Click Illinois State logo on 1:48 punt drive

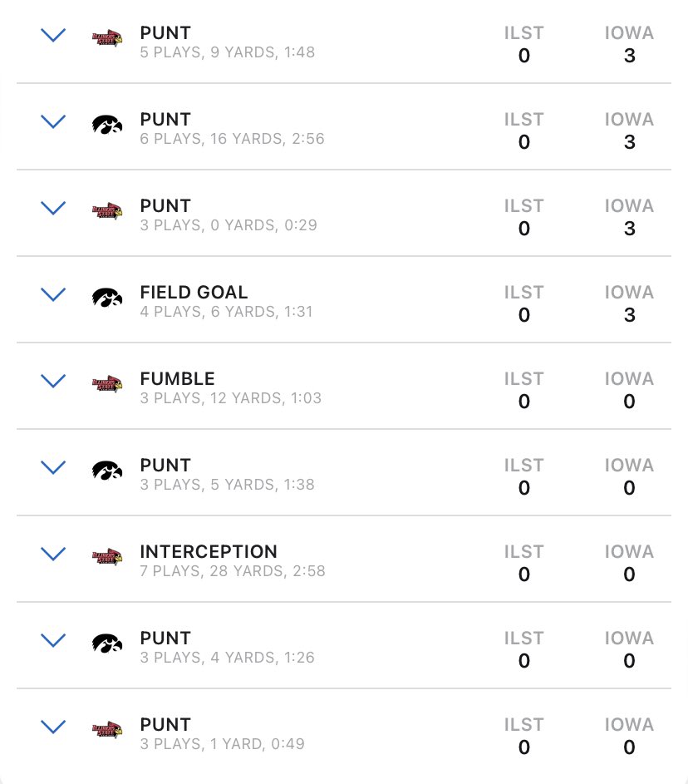coord(107,38)
